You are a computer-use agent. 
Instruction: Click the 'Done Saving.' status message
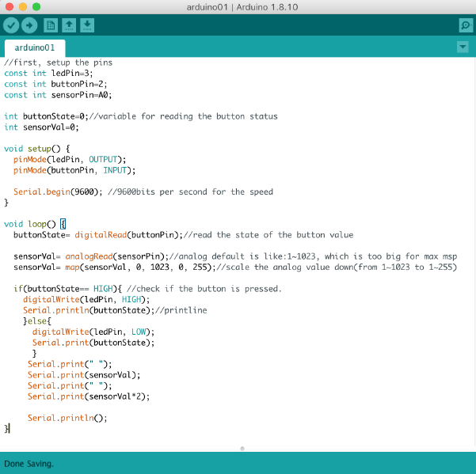29,464
